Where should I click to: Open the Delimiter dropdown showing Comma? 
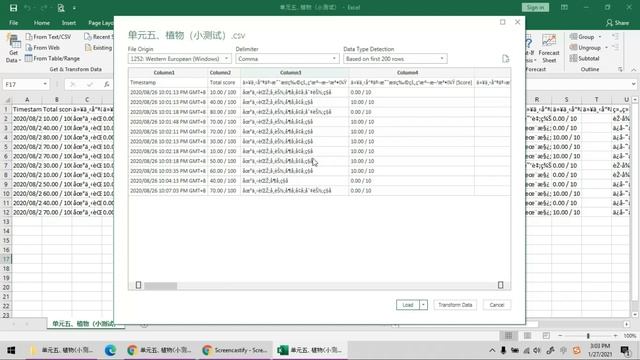coord(287,59)
